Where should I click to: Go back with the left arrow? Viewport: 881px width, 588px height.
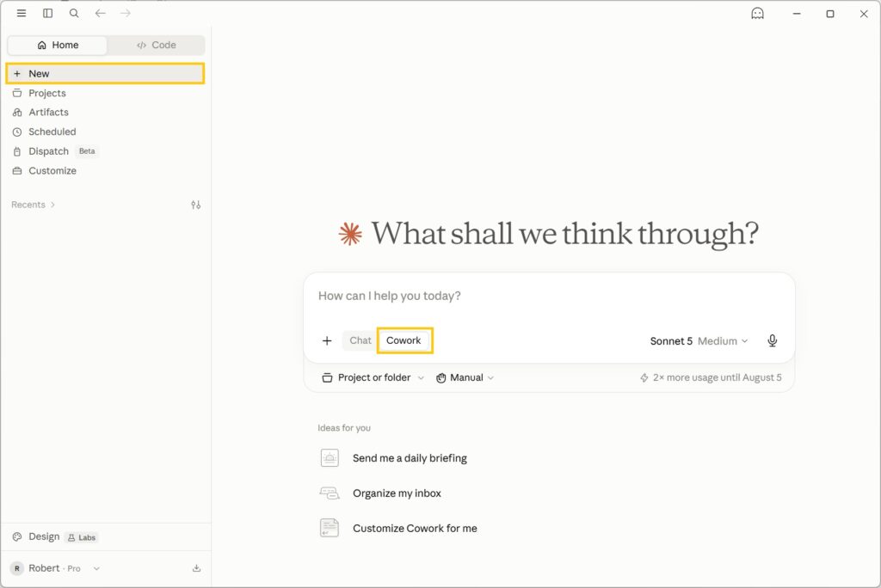(100, 13)
